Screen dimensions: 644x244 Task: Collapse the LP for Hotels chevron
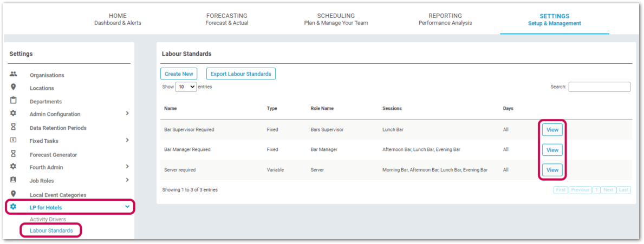(127, 207)
